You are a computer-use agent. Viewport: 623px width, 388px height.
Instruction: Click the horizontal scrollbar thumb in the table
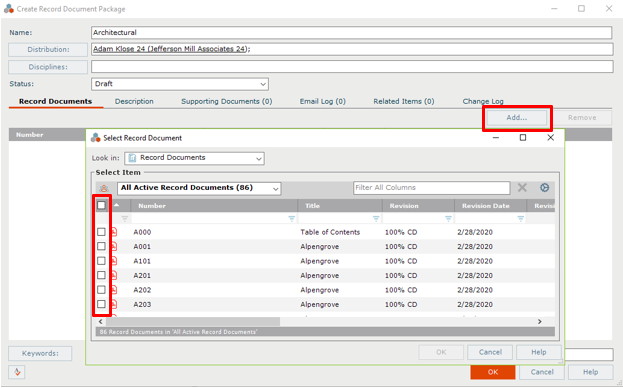point(193,322)
